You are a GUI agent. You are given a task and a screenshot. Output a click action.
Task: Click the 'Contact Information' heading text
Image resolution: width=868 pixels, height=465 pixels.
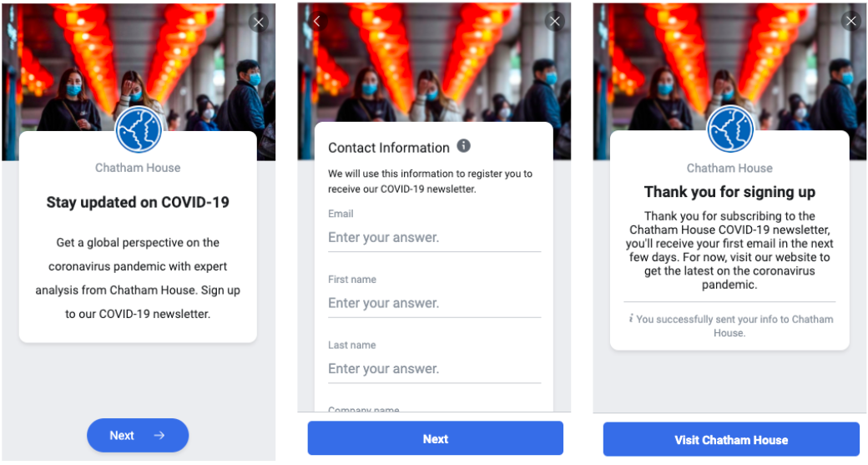click(x=389, y=148)
